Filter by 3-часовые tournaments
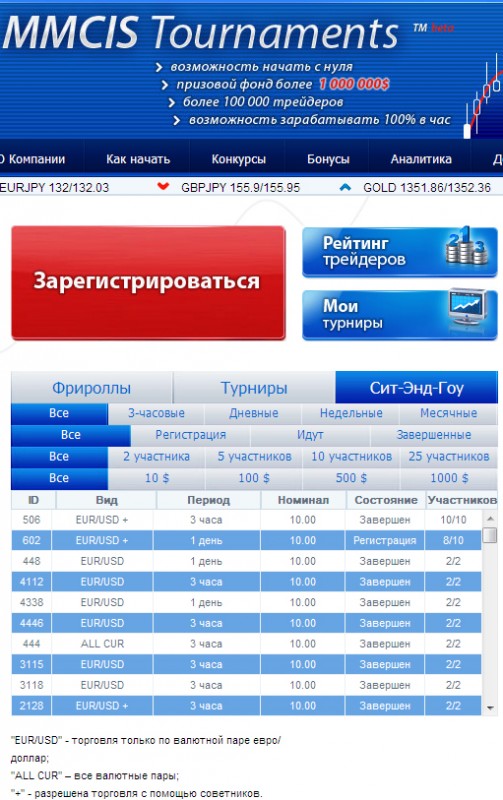The image size is (503, 800). pos(156,413)
